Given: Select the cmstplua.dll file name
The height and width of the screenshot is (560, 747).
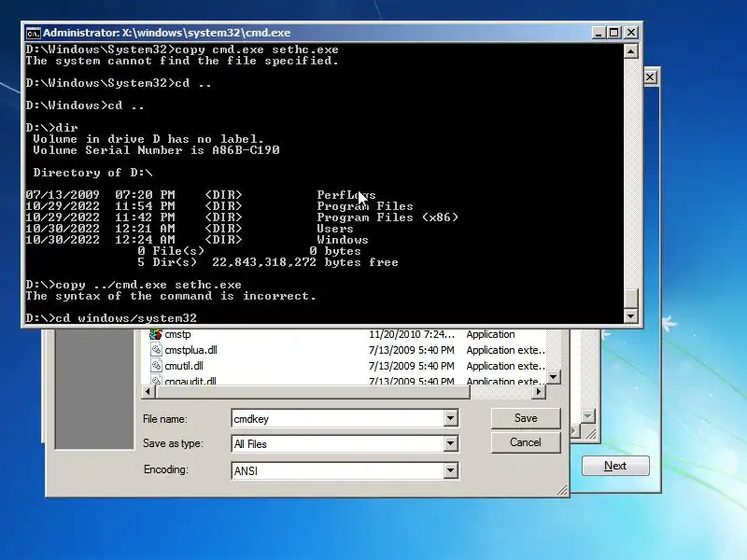Looking at the screenshot, I should [x=190, y=350].
